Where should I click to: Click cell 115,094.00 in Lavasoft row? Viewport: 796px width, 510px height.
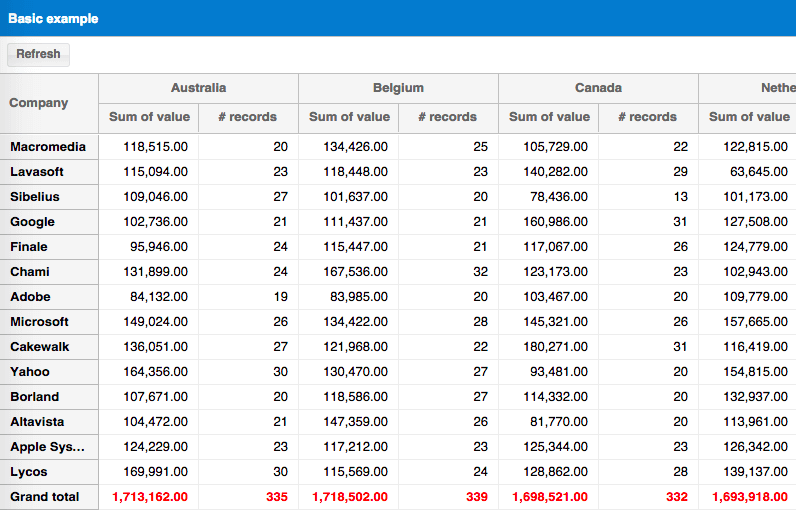pyautogui.click(x=149, y=172)
